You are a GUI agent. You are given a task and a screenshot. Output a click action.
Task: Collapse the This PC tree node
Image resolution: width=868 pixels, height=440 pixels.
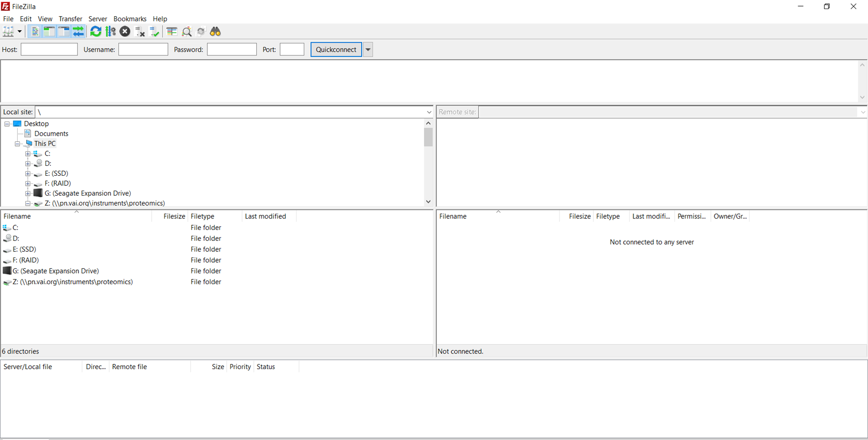pos(18,143)
